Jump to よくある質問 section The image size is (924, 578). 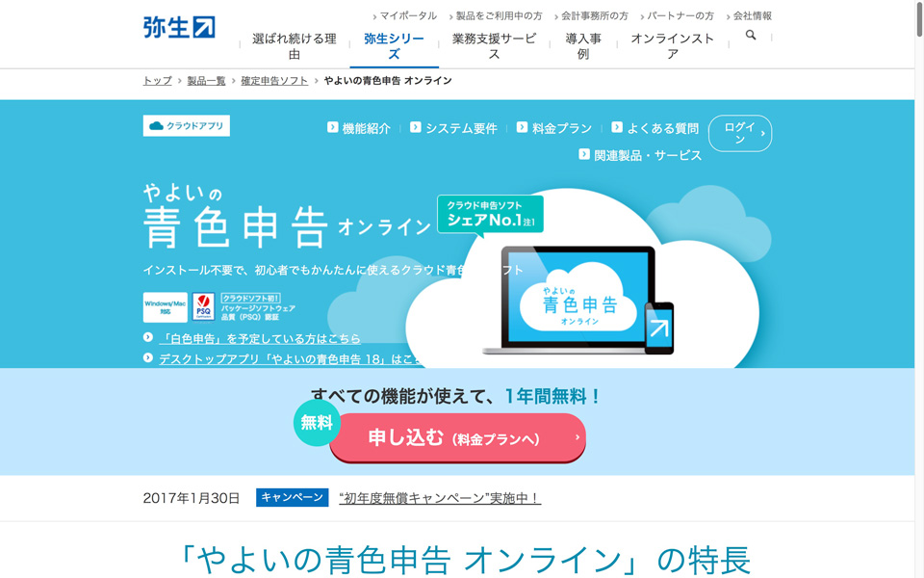tap(662, 128)
